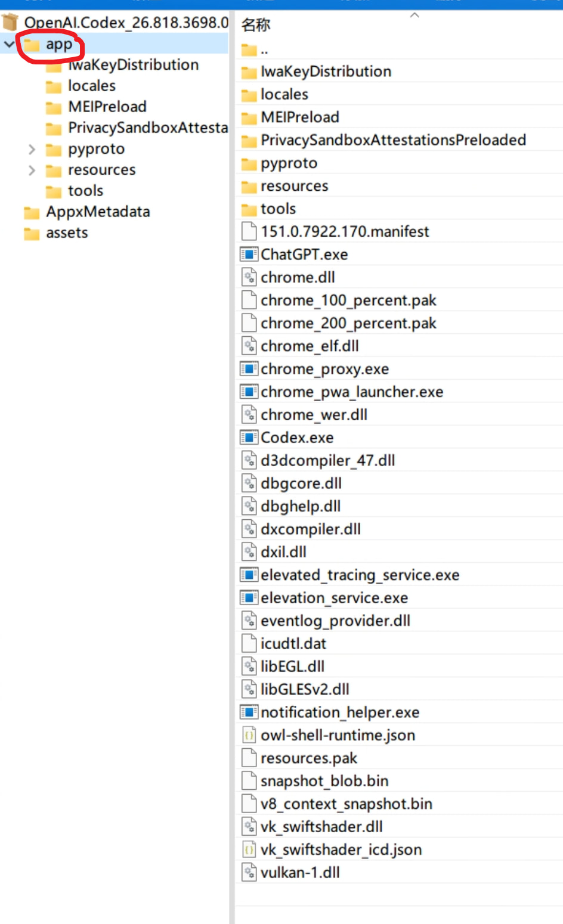Click the resources folder icon in file list

pos(249,187)
